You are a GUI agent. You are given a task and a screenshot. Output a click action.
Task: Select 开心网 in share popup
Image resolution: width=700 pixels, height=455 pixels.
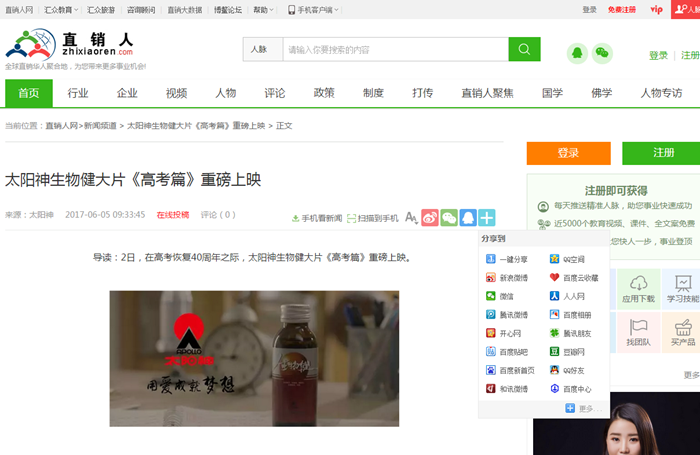503,333
